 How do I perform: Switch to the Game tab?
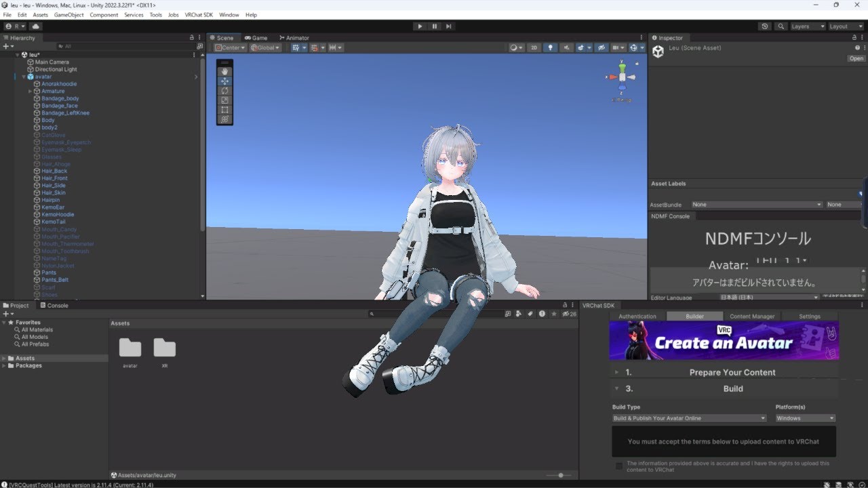(256, 38)
